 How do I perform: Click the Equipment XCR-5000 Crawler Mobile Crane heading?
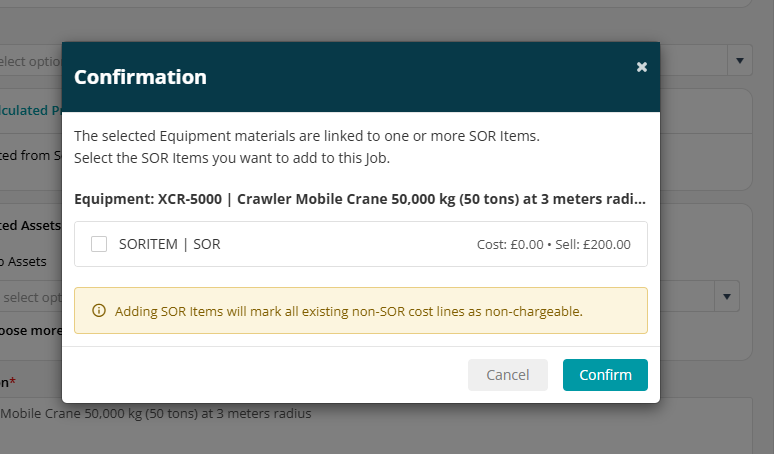360,199
